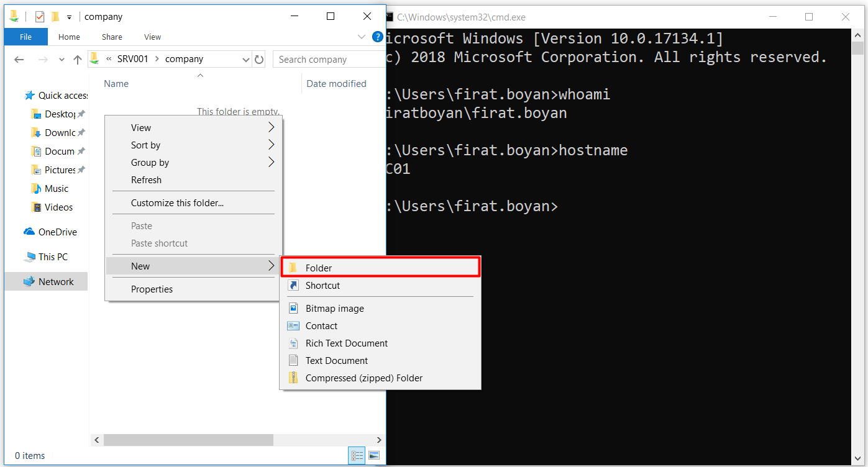Image resolution: width=868 pixels, height=467 pixels.
Task: Open the Customize Quick Access Toolbar dropdown
Action: tap(69, 17)
